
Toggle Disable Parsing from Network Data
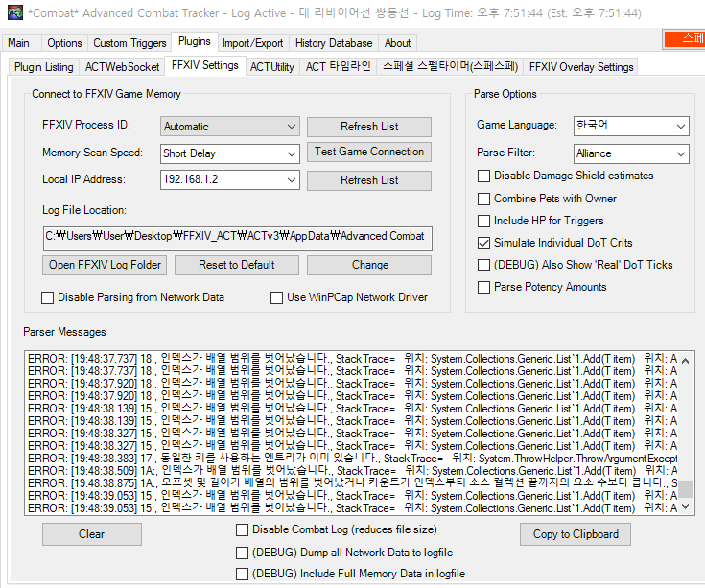tap(47, 297)
